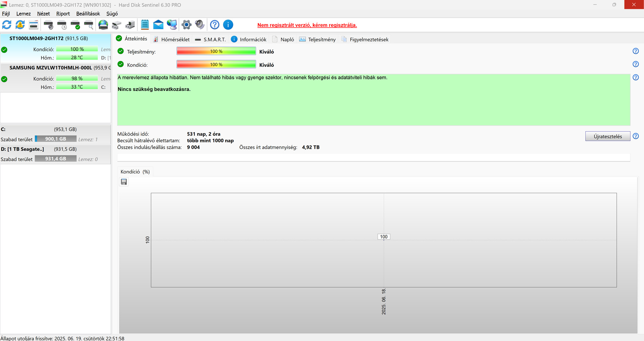Screen dimensions: 644x341
Task: Click the blue info circle toolbar icon
Action: [x=228, y=25]
